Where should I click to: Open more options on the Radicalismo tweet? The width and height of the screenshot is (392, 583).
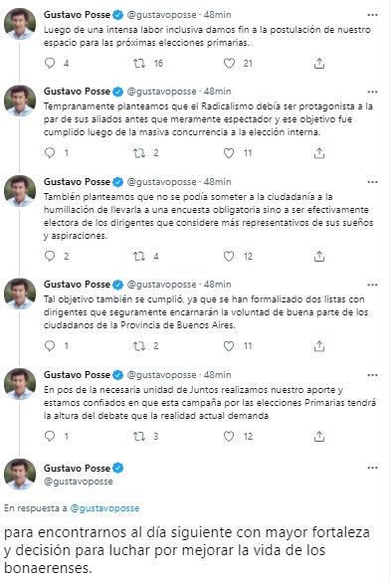pos(372,92)
